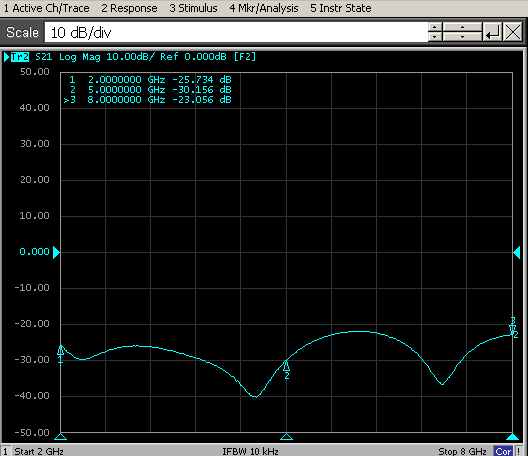Increase scale with the small up arrow
Image resolution: width=528 pixels, height=456 pixels.
[435, 27]
